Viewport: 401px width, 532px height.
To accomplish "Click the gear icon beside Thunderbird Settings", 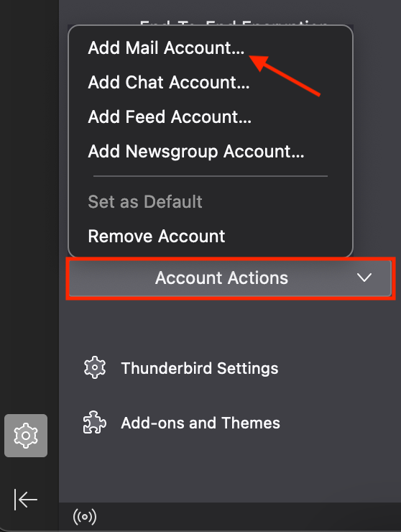I will click(x=95, y=367).
